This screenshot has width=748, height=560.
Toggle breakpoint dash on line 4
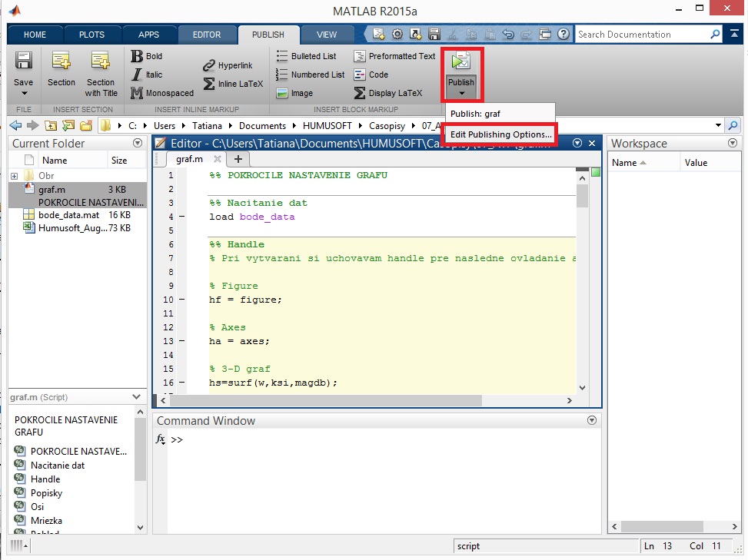tap(181, 217)
